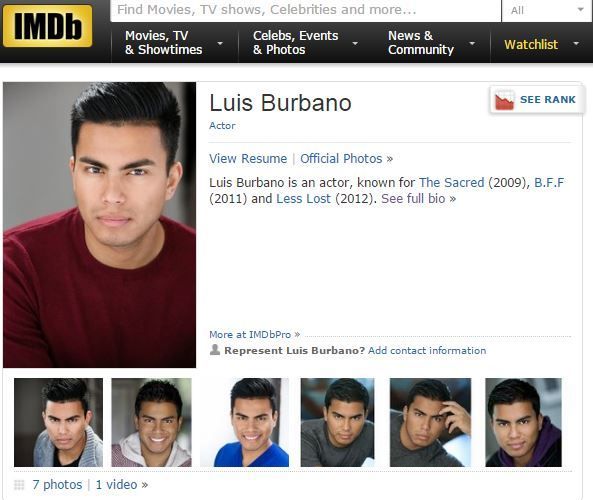
Task: Click Add contact information link
Action: click(427, 351)
